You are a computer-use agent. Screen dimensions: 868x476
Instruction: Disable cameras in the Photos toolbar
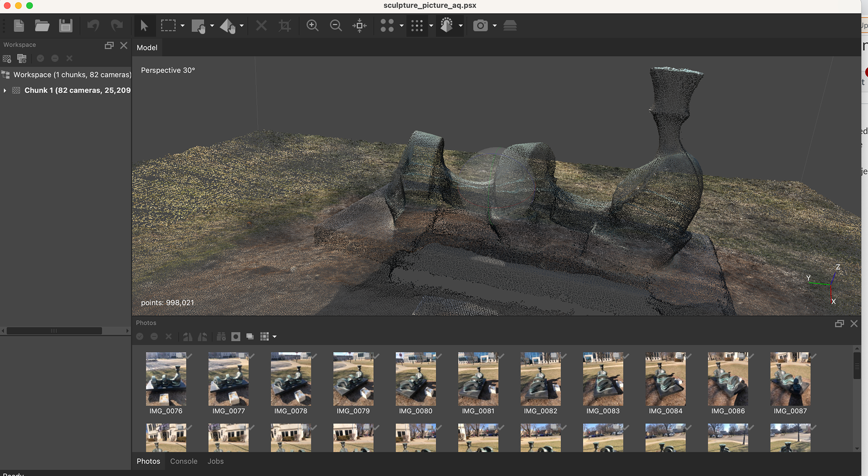point(154,336)
